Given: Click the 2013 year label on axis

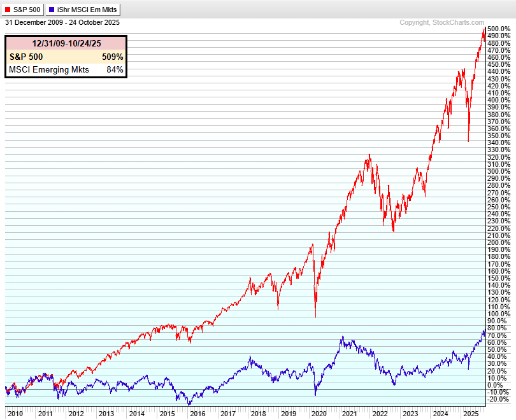Looking at the screenshot, I should coord(106,414).
